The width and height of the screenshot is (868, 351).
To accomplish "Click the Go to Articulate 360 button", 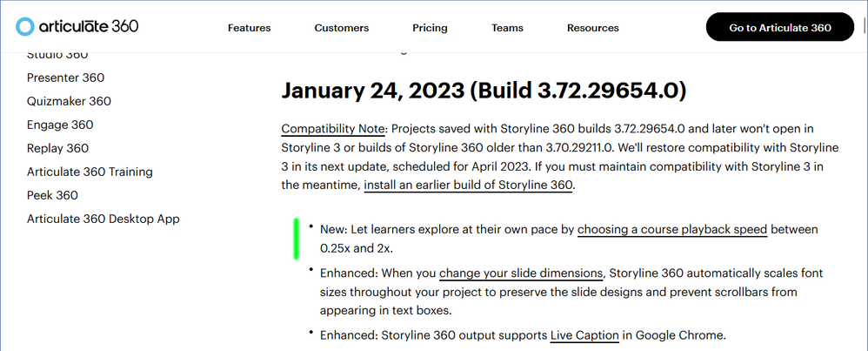I will click(780, 27).
